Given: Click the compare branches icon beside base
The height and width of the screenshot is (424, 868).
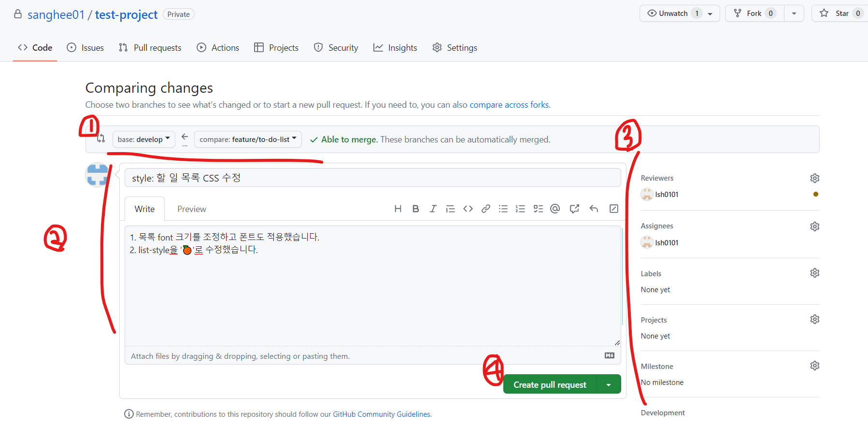Looking at the screenshot, I should tap(100, 139).
